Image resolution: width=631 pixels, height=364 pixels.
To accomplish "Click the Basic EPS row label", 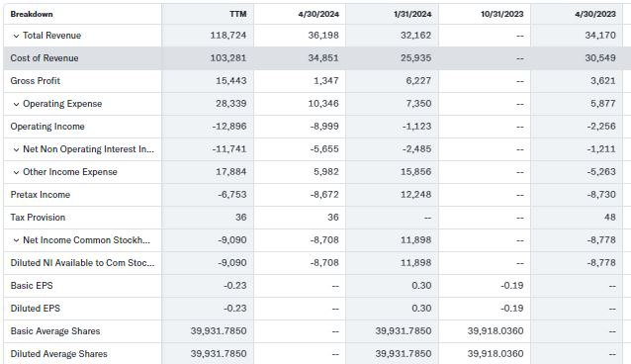I will tap(32, 286).
